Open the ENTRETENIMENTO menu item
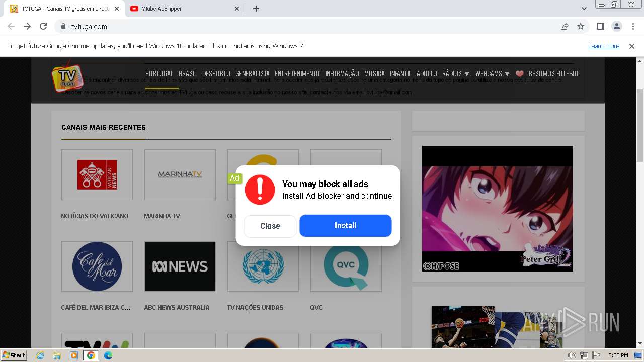The width and height of the screenshot is (644, 362). [297, 73]
